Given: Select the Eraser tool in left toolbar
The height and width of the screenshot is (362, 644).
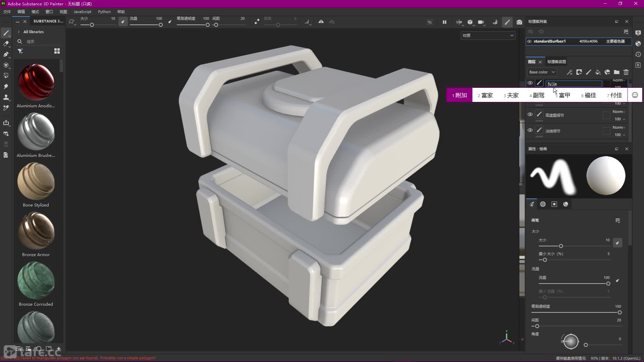Looking at the screenshot, I should [x=6, y=44].
